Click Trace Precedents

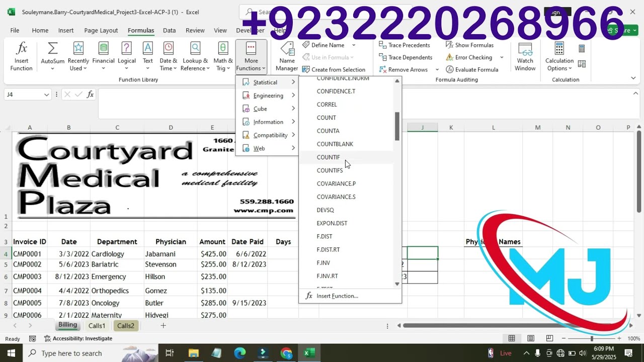click(404, 45)
